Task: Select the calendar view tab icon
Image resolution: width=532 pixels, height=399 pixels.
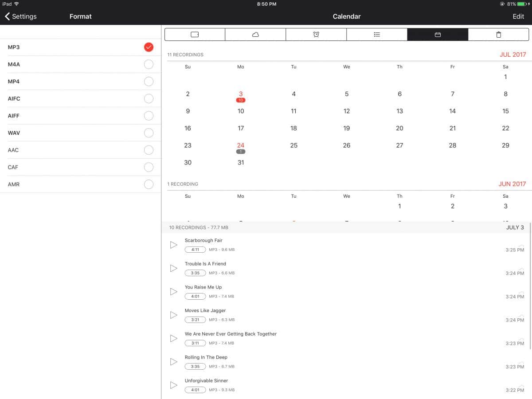Action: pos(438,35)
